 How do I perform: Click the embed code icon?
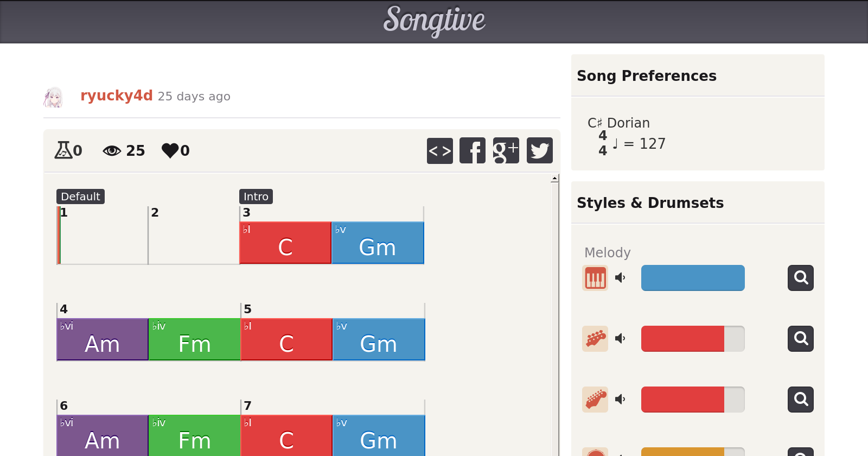[440, 150]
